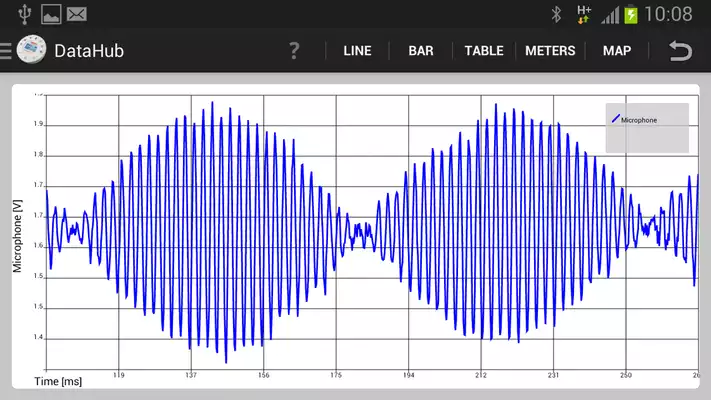
Task: Open the MAP view
Action: pyautogui.click(x=617, y=51)
